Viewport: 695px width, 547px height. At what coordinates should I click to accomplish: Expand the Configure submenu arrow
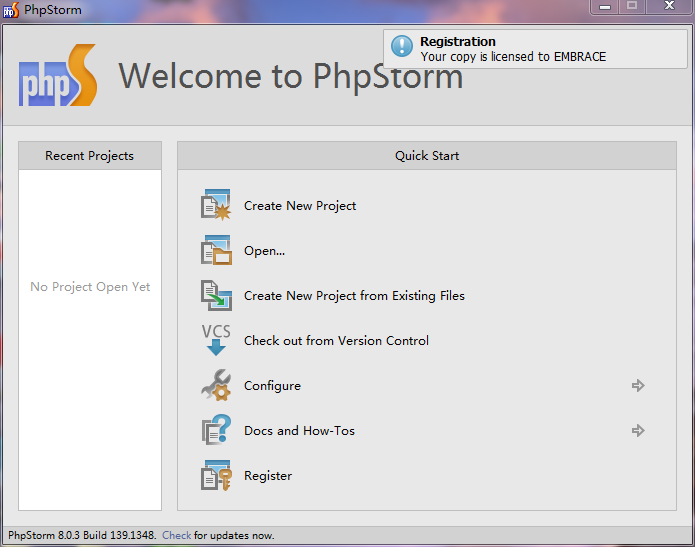tap(638, 385)
